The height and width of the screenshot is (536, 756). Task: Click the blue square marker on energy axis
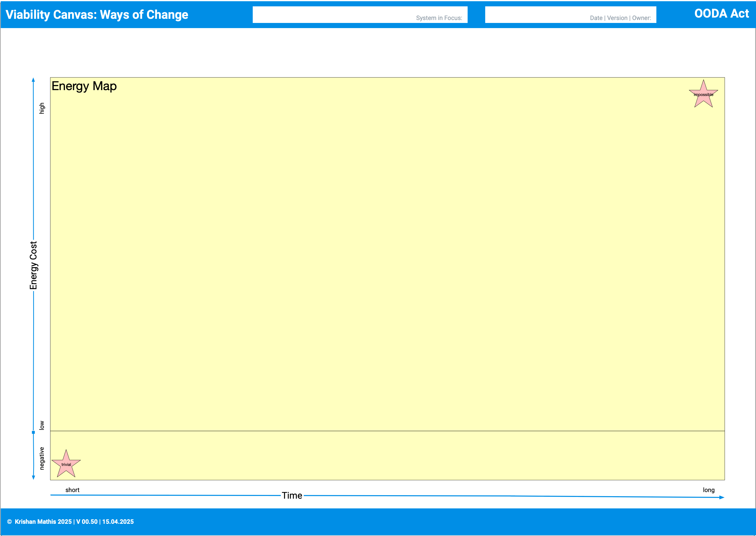click(x=33, y=432)
